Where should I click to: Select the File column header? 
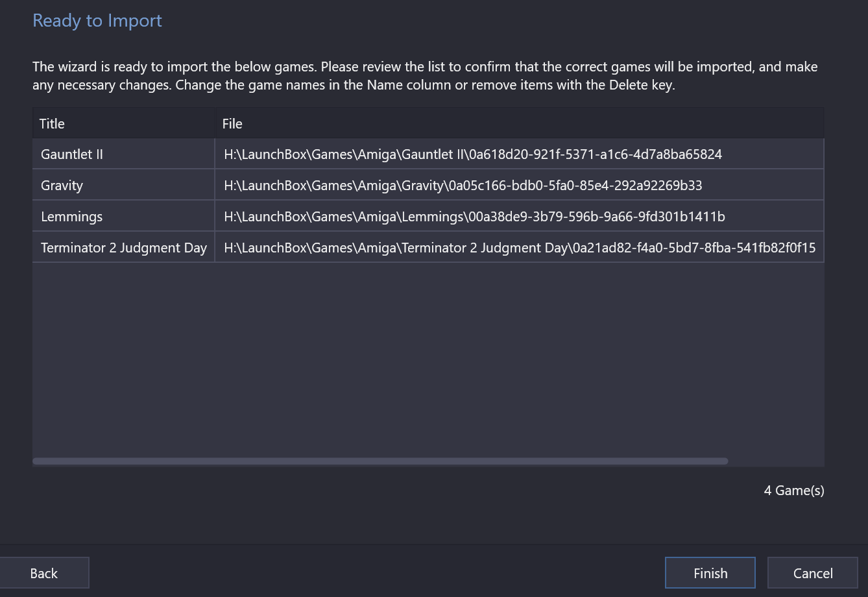(520, 123)
